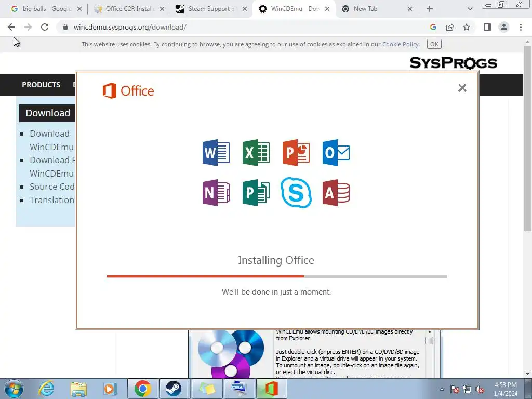Image resolution: width=532 pixels, height=399 pixels.
Task: Click Translation sidebar link
Action: pyautogui.click(x=52, y=200)
